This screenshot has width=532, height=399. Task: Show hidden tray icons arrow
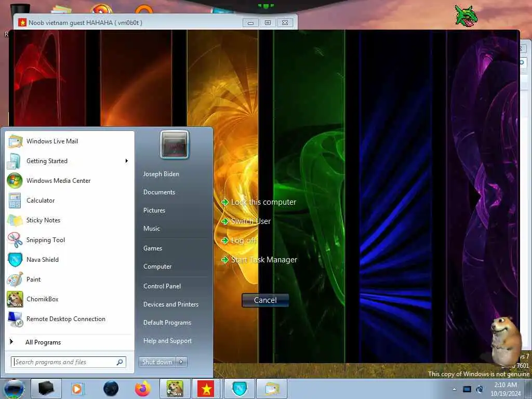pyautogui.click(x=454, y=389)
